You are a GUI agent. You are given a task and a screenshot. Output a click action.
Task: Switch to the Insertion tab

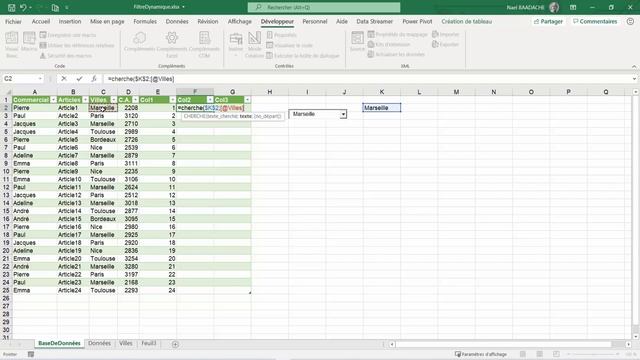click(x=70, y=22)
